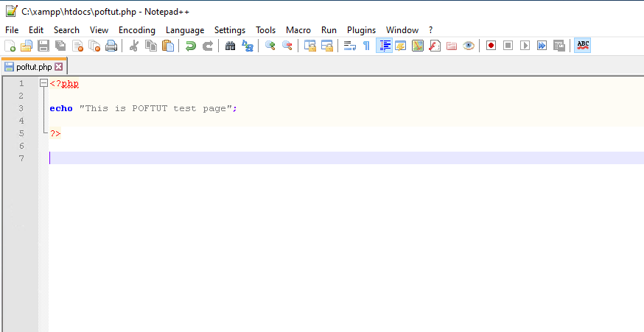Open the ? help menu

(430, 30)
